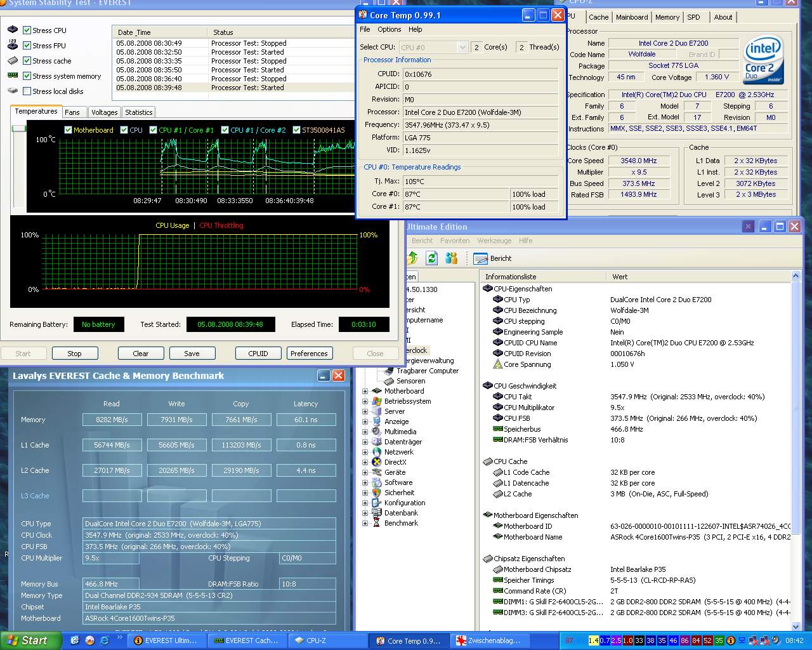
Task: Toggle the Motherboard temperature graph checkbox
Action: tap(69, 130)
